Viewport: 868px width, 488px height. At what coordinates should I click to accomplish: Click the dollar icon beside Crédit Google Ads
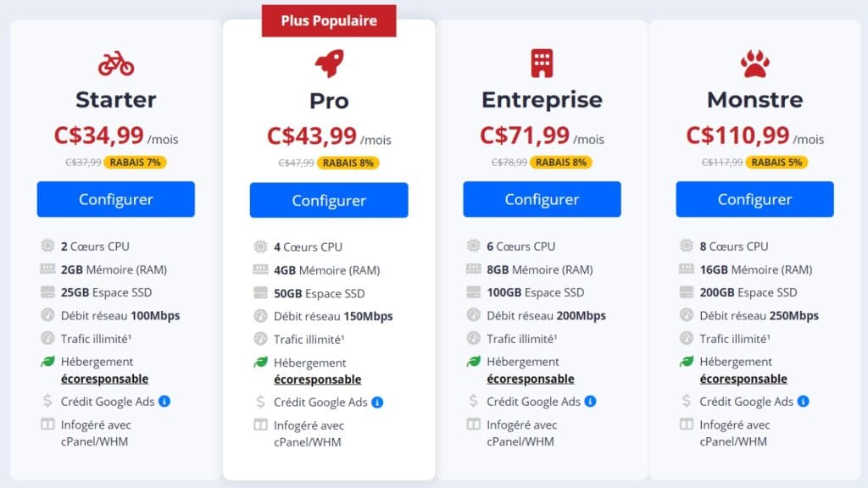(x=47, y=401)
